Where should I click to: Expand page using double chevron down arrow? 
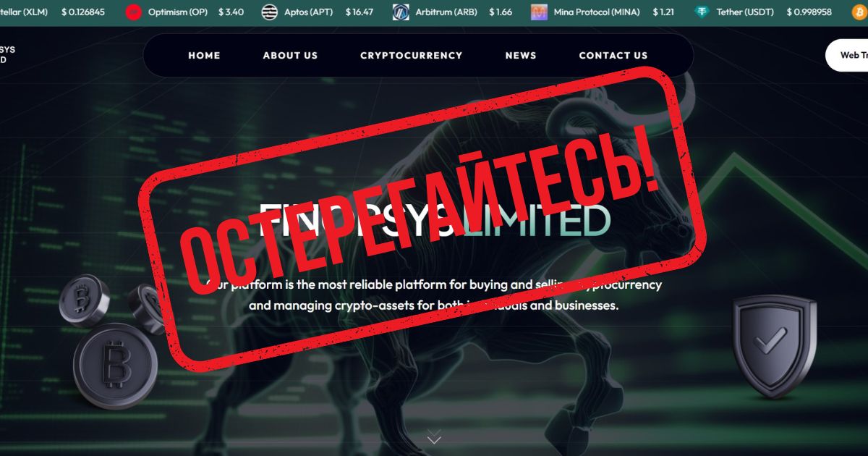(434, 436)
